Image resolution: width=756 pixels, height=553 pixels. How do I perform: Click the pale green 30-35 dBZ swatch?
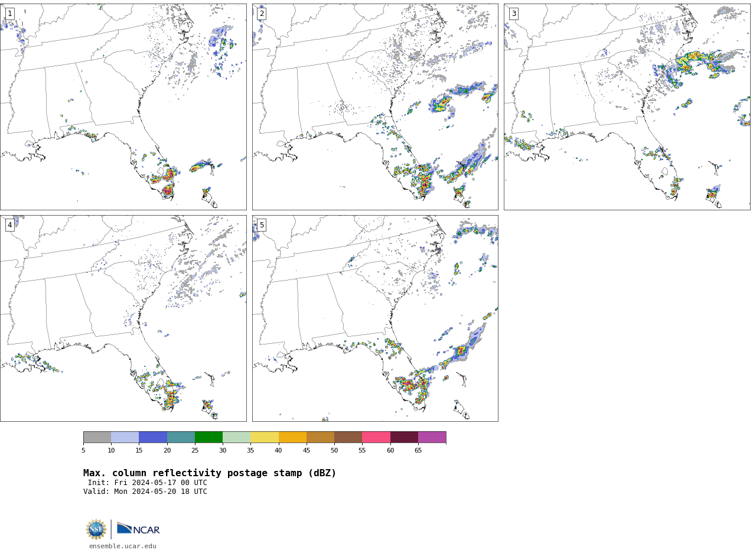pyautogui.click(x=237, y=437)
